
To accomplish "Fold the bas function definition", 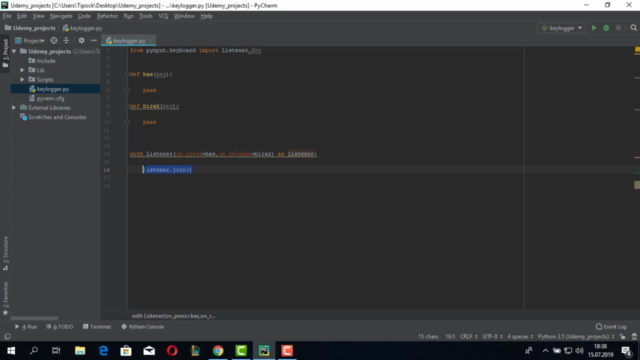I will click(127, 74).
